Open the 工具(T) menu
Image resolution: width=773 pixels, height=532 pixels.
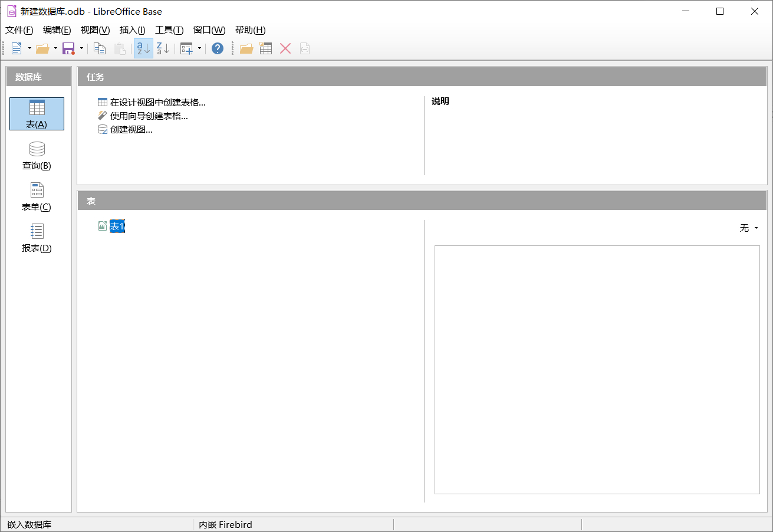point(169,30)
